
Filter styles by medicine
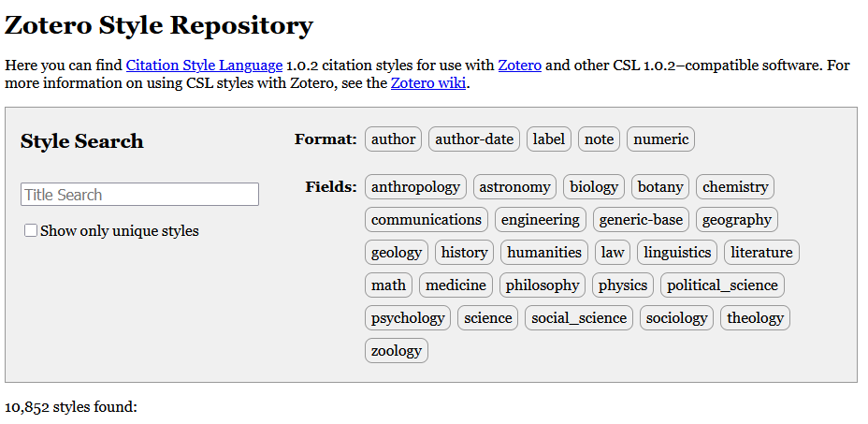click(x=456, y=285)
